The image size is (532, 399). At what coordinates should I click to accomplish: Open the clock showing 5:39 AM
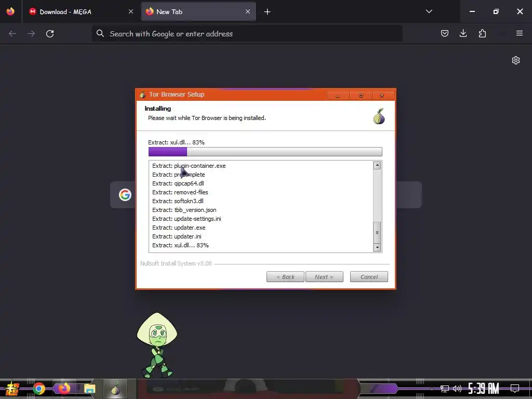pyautogui.click(x=484, y=389)
